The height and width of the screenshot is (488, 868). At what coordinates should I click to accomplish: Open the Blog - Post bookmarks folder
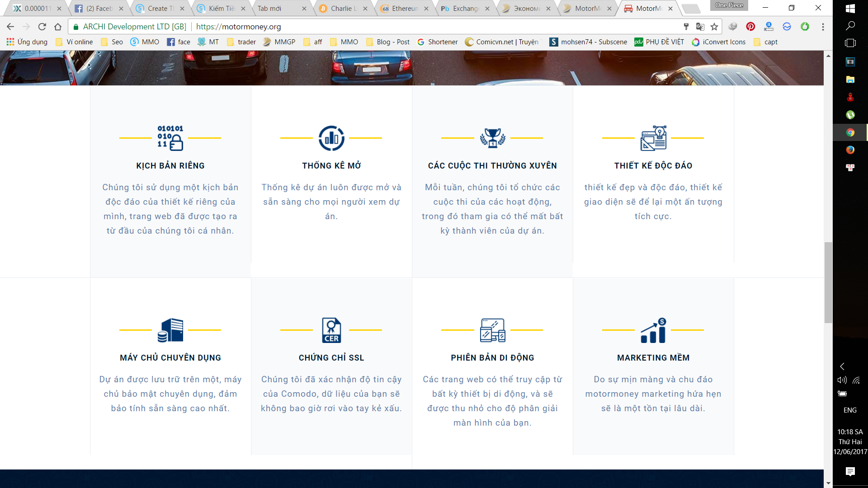pos(387,42)
